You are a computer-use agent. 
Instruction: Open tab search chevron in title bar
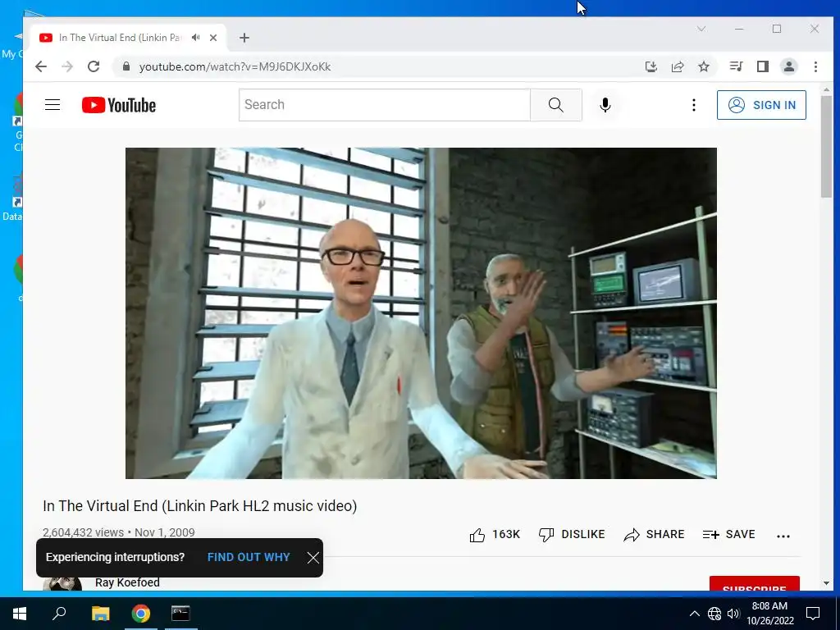701,29
